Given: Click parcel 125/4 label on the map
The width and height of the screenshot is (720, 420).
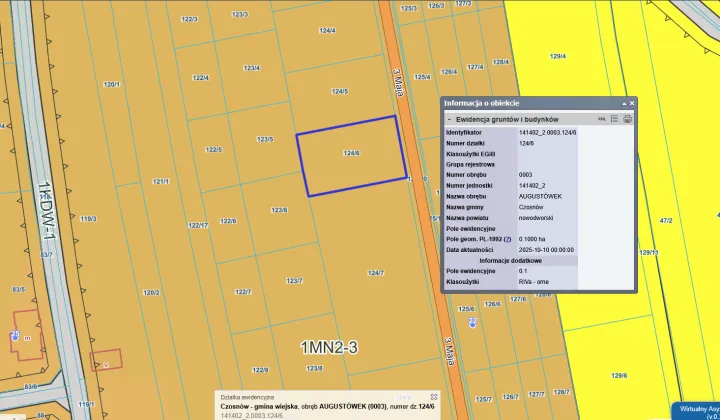Looking at the screenshot, I should pos(422,77).
